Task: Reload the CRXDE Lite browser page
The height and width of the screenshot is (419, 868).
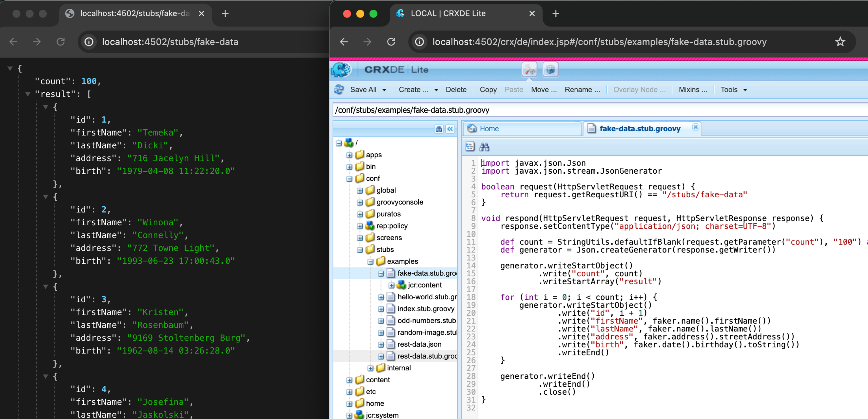Action: (391, 42)
